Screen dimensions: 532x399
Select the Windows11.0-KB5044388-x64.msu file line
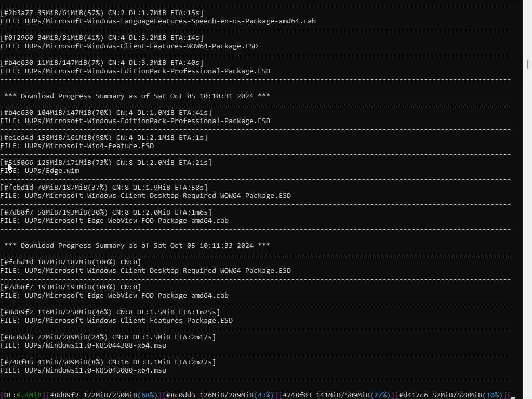83,345
